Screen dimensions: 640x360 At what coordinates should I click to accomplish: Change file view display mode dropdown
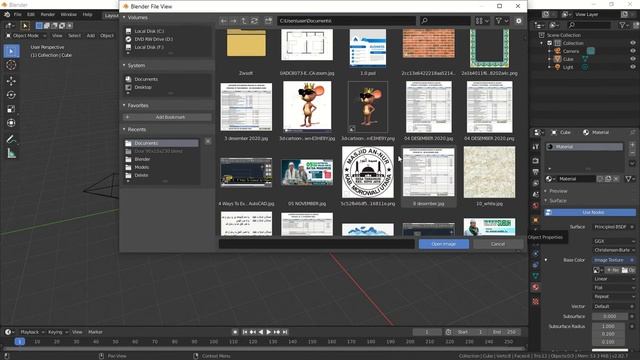pos(482,21)
